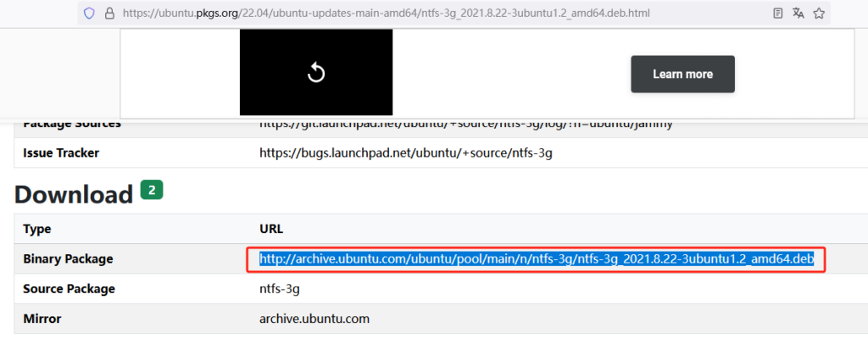Click the git.launchpad.net package sources URL
The image size is (868, 350).
point(466,125)
